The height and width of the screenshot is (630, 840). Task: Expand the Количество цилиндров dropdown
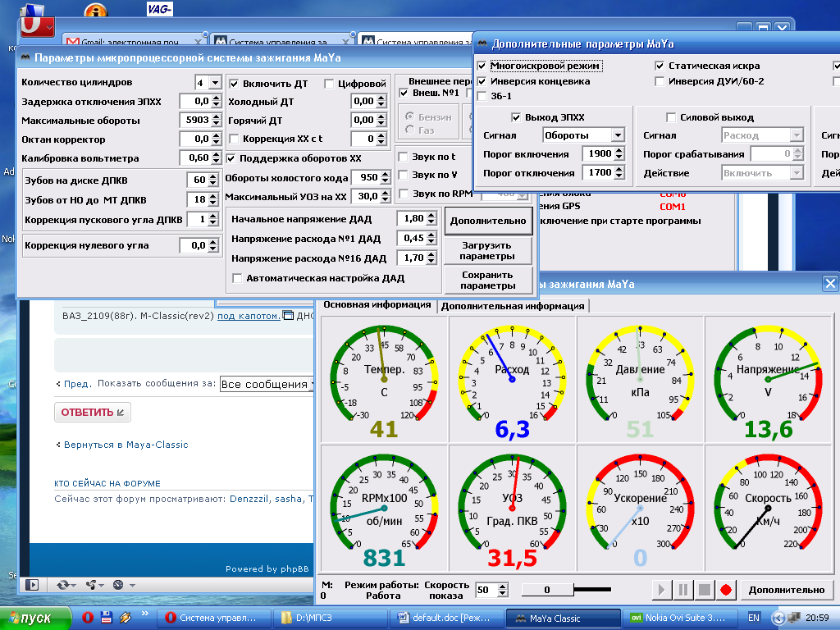[x=215, y=83]
